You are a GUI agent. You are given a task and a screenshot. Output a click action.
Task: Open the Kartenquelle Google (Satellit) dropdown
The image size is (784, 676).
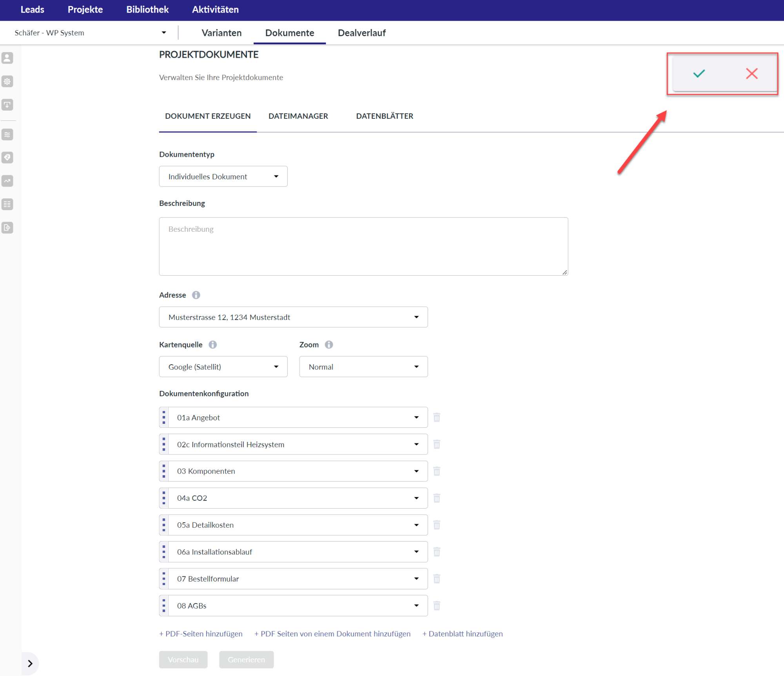point(223,367)
